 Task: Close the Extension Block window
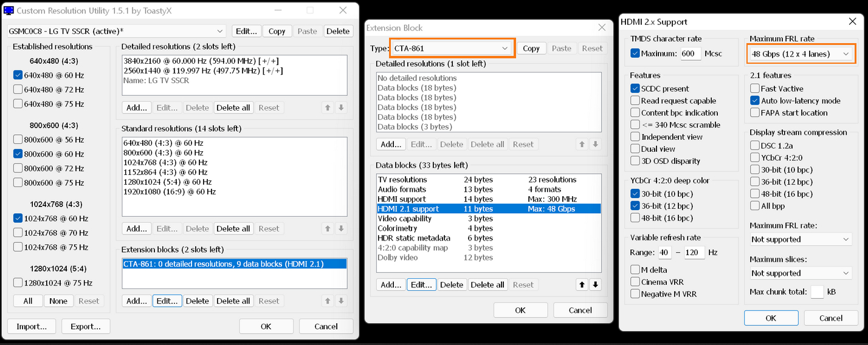[x=602, y=28]
